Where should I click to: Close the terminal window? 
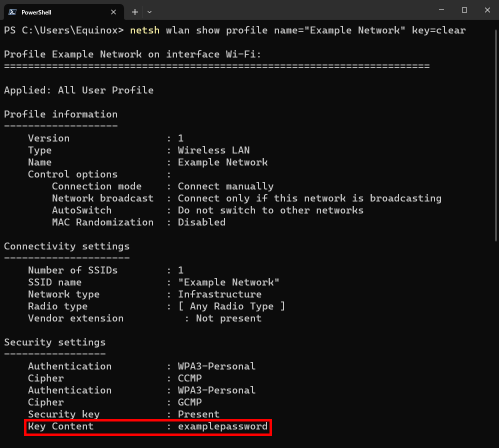pos(487,10)
